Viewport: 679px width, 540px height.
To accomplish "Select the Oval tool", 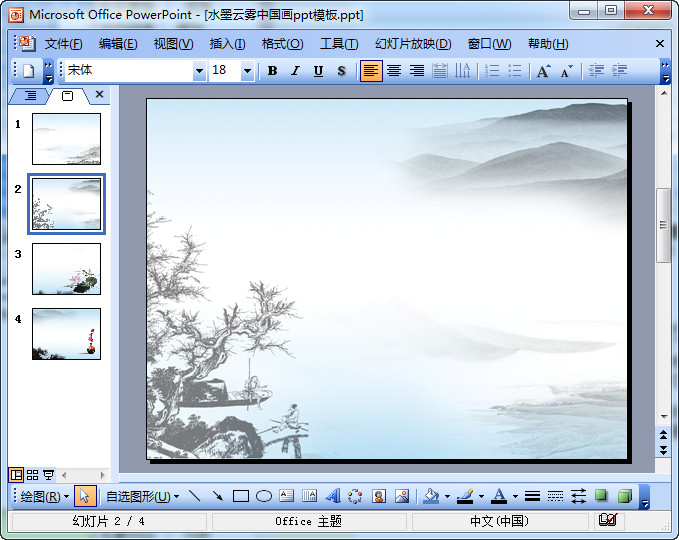I will [x=264, y=496].
